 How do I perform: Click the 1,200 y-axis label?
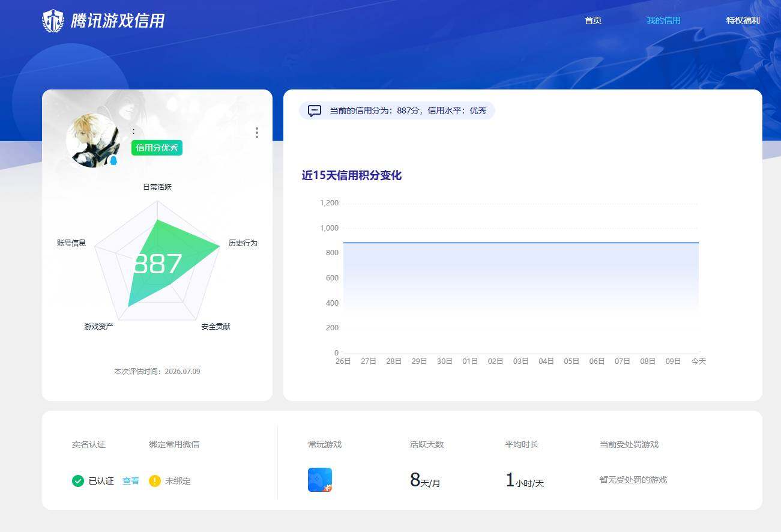(330, 203)
